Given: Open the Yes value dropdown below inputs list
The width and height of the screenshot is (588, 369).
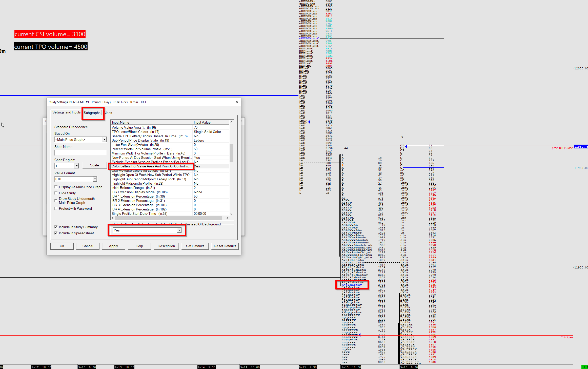Looking at the screenshot, I should 179,230.
